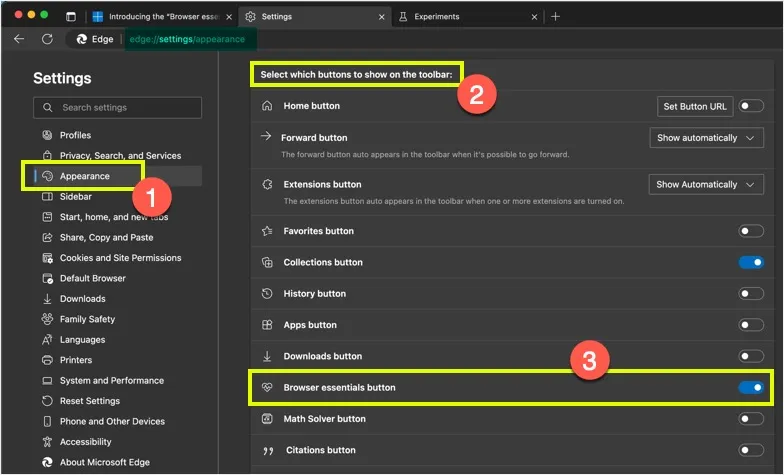Viewport: 784px width, 475px height.
Task: Click the Forward button arrow icon
Action: click(266, 136)
